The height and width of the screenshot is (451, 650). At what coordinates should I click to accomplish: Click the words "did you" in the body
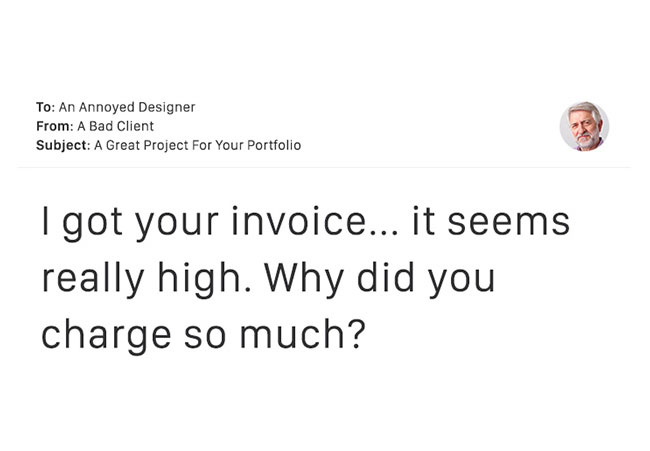426,279
